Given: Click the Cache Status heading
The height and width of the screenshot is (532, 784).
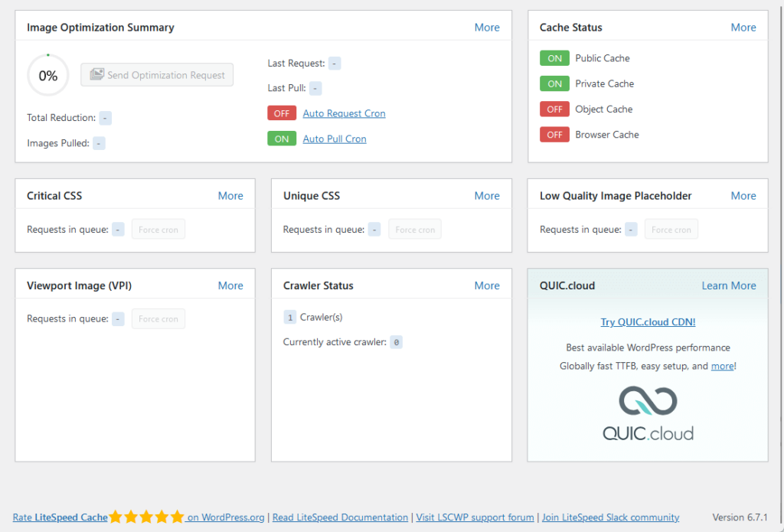Looking at the screenshot, I should (x=571, y=28).
